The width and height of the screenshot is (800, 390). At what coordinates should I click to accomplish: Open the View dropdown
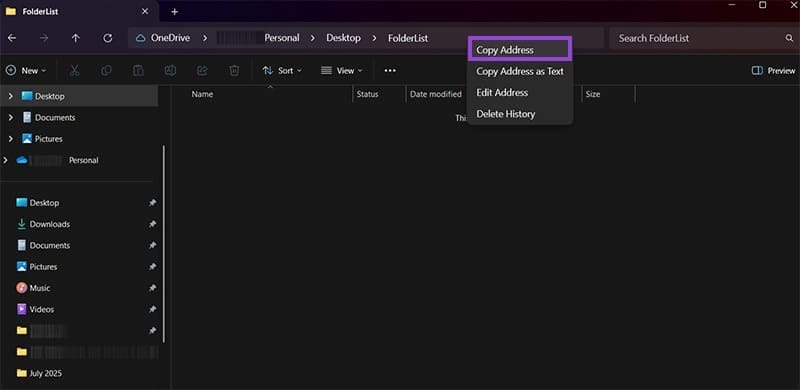coord(341,70)
